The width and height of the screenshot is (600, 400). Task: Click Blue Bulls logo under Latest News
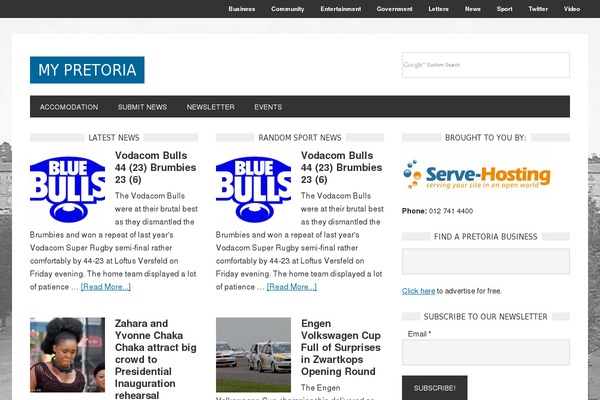click(x=67, y=189)
